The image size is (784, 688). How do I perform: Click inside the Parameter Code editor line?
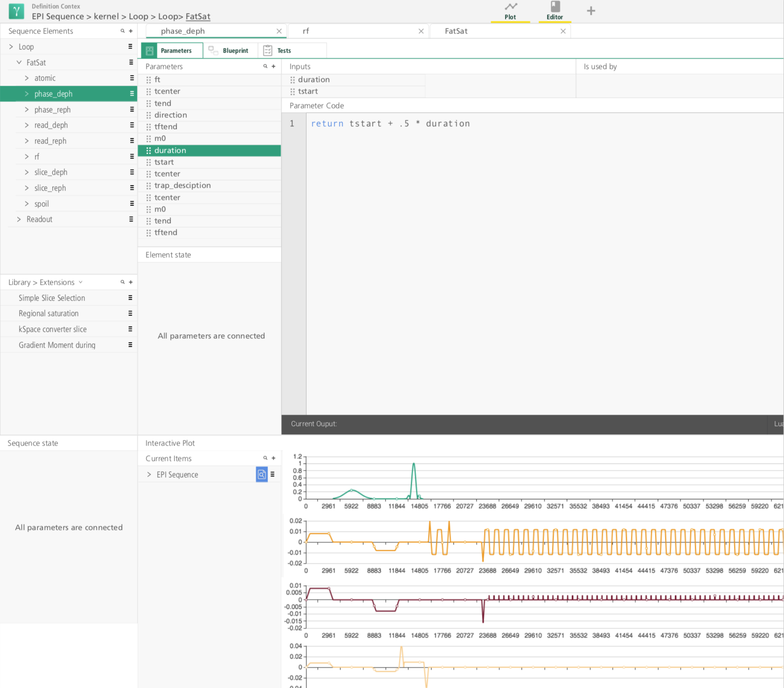(x=390, y=124)
